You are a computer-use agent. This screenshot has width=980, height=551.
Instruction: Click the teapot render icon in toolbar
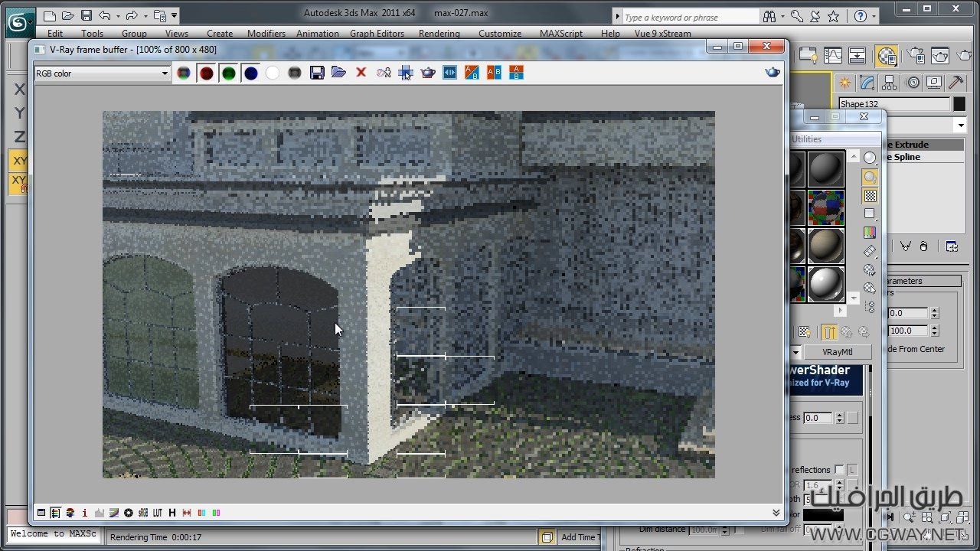[428, 73]
